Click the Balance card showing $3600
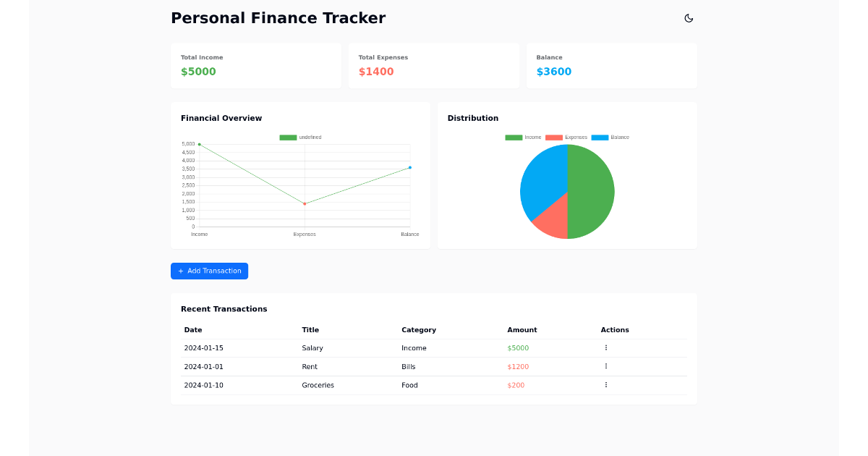868x456 pixels. click(612, 65)
